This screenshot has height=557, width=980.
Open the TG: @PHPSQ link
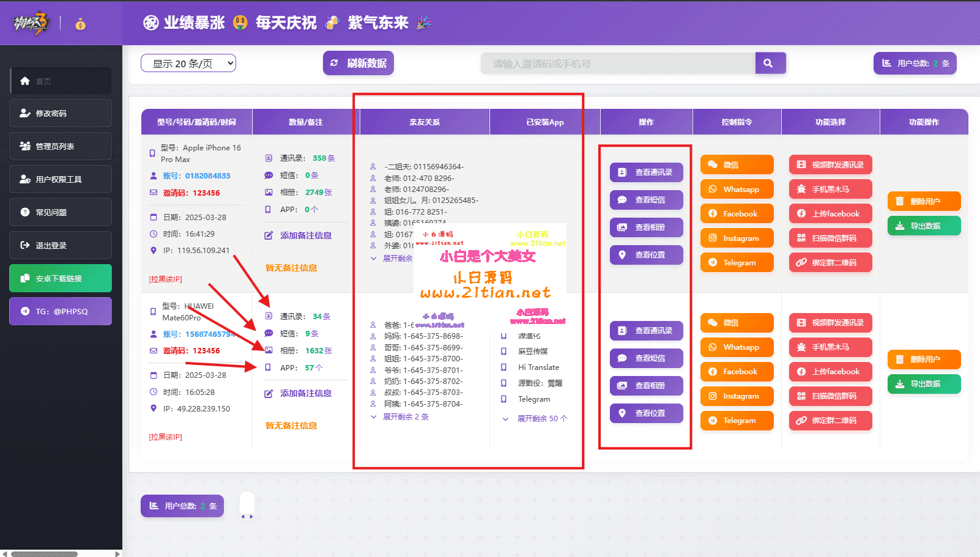60,311
